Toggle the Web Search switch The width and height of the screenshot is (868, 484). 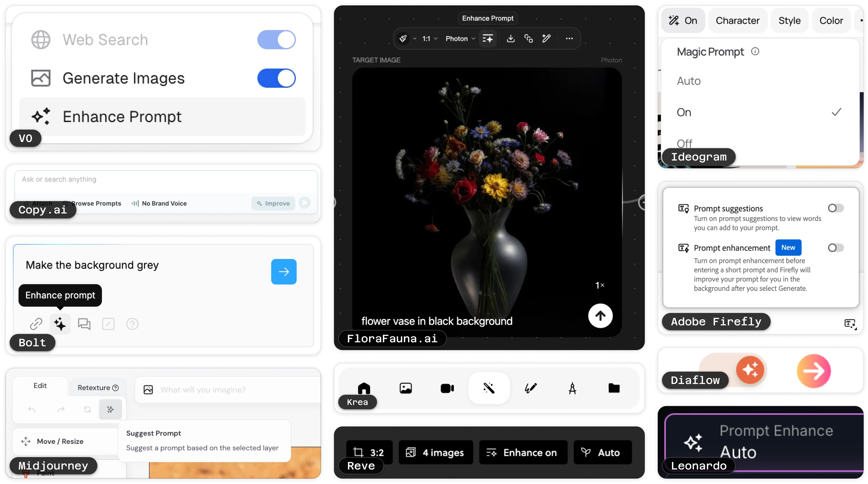[x=276, y=40]
